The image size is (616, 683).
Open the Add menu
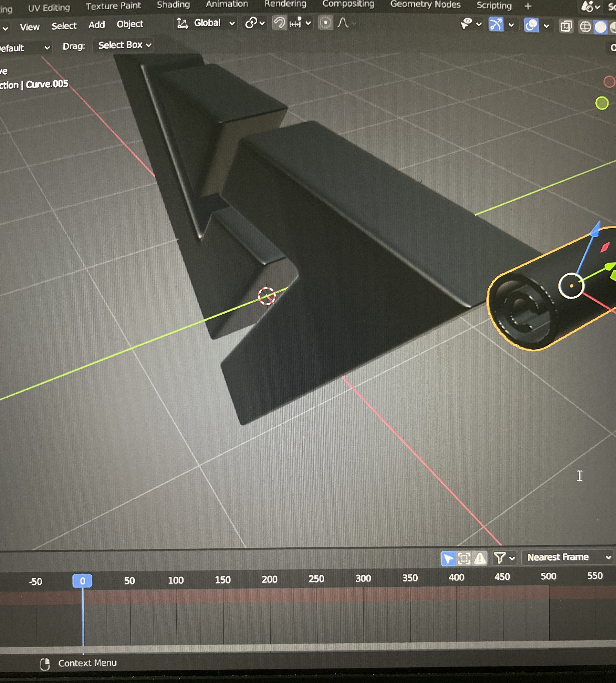[96, 25]
